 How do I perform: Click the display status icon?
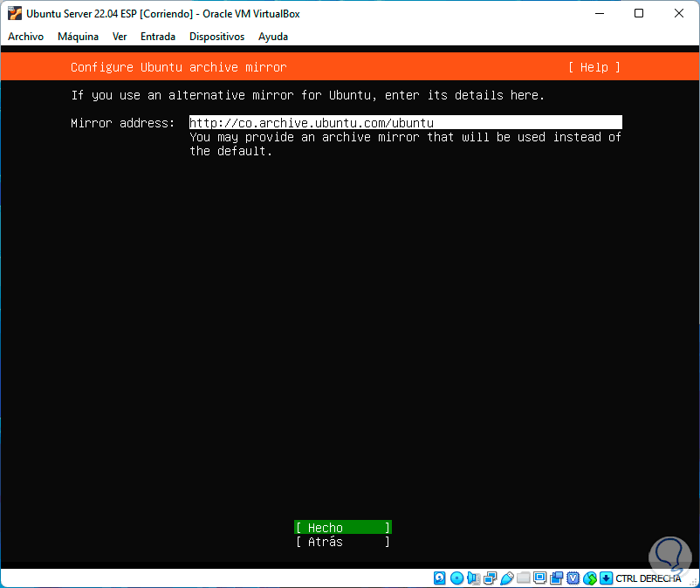pos(539,578)
